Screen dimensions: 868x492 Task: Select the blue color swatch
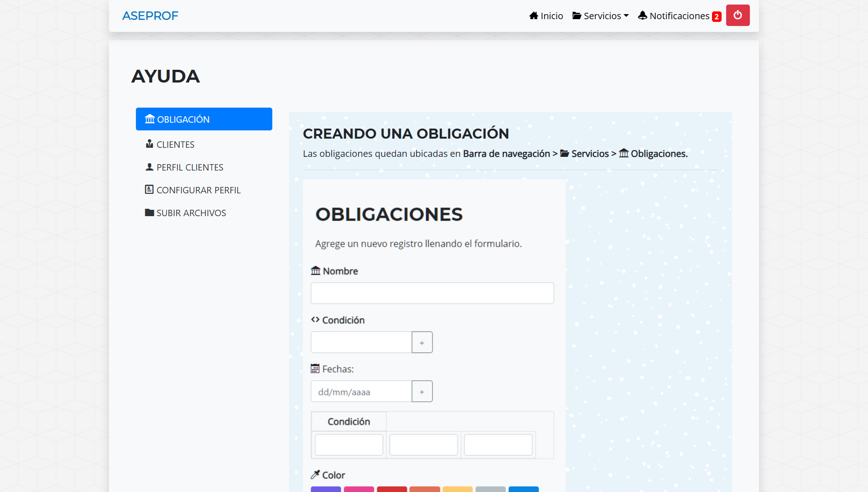pos(523,489)
